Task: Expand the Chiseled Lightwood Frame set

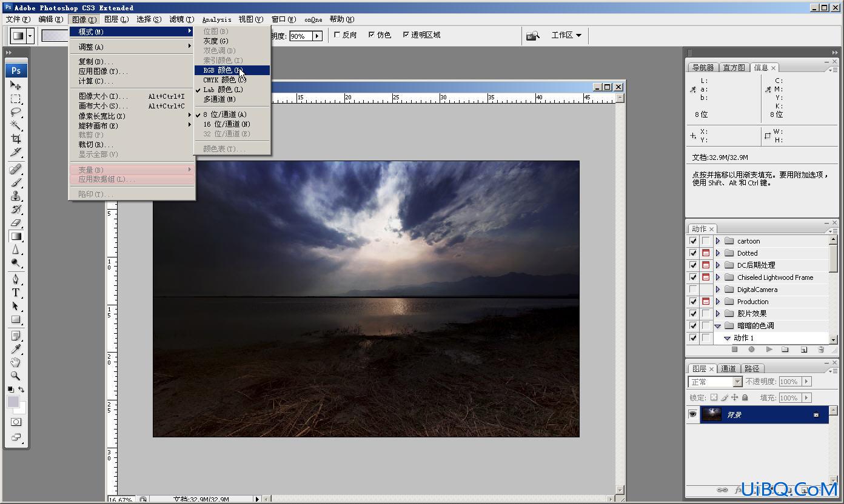Action: pos(718,277)
